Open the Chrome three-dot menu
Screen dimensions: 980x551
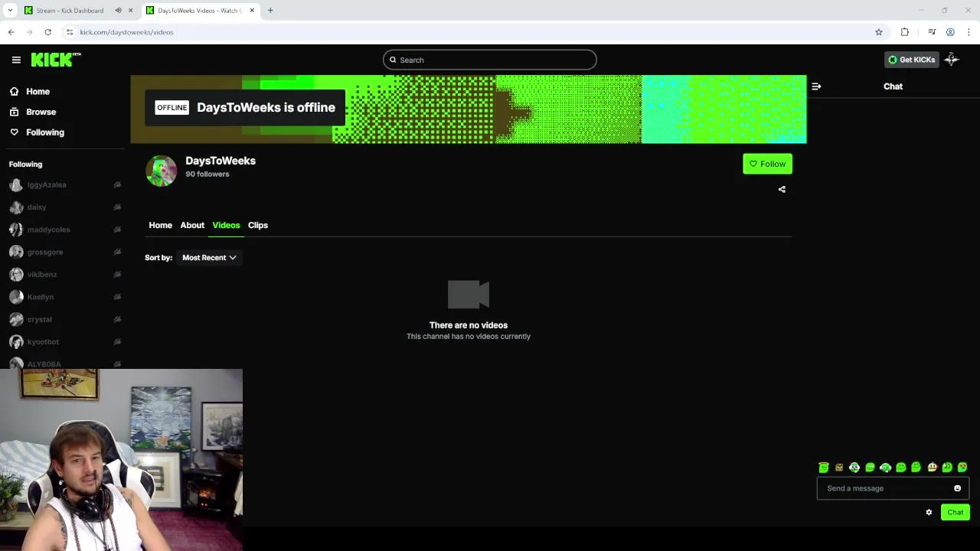coord(969,32)
